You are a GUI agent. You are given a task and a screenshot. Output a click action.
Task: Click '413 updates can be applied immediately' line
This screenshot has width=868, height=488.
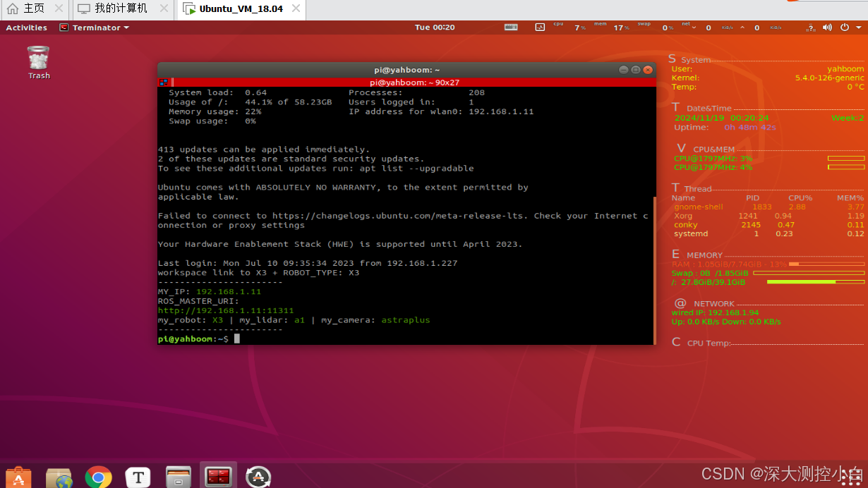[264, 150]
